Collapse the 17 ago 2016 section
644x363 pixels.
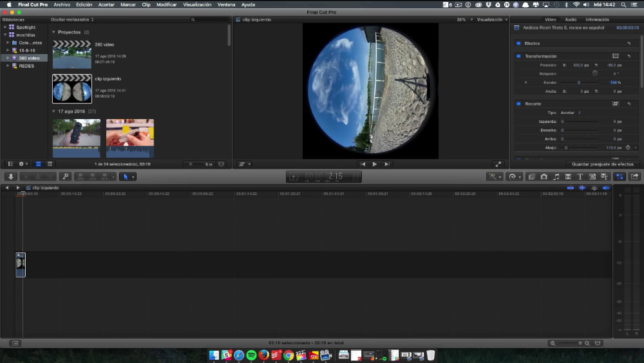pos(53,111)
